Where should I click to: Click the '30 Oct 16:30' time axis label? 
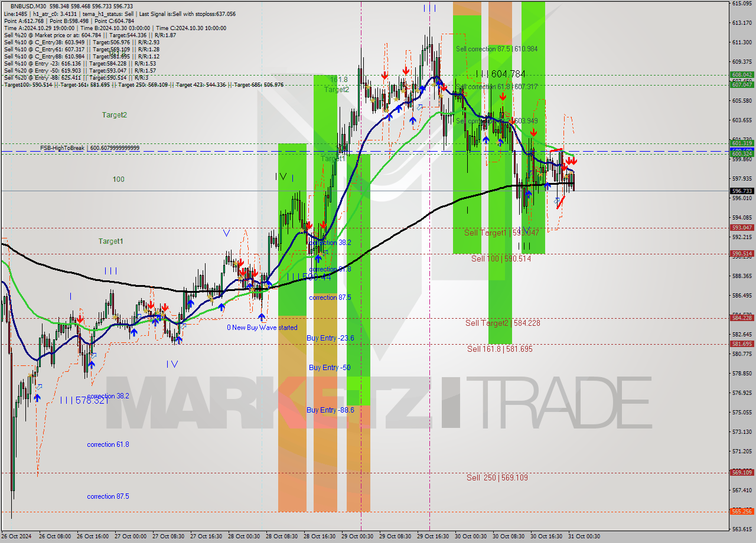[x=546, y=537]
